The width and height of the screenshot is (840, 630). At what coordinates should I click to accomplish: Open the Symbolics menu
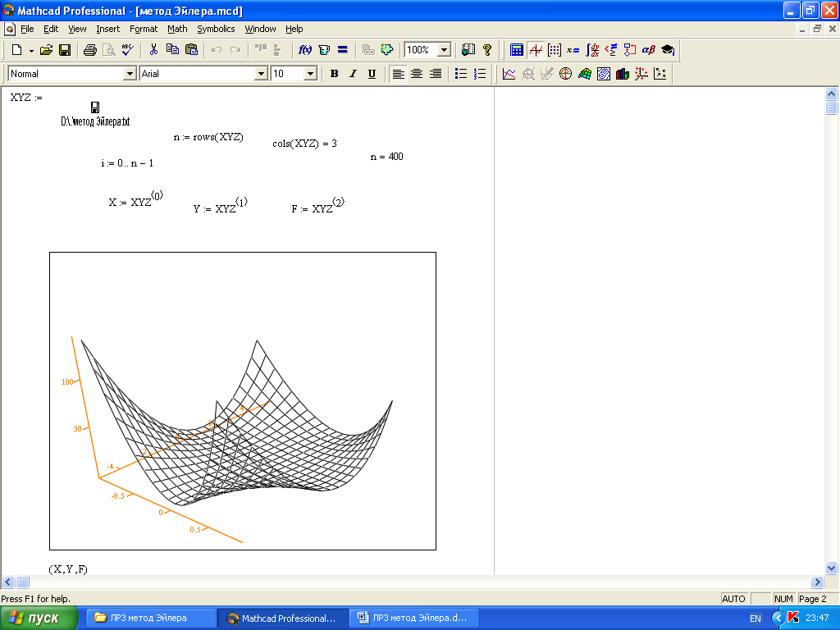pyautogui.click(x=216, y=29)
